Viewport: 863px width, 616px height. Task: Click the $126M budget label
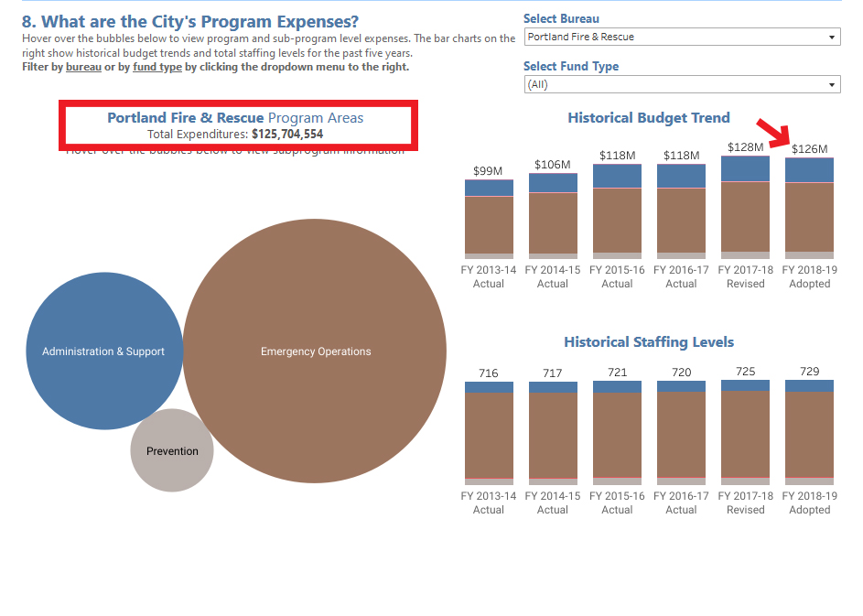(x=810, y=148)
